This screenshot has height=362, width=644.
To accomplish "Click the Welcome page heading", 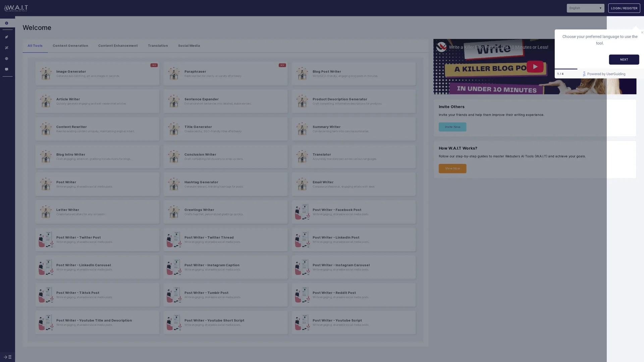I will (x=37, y=27).
